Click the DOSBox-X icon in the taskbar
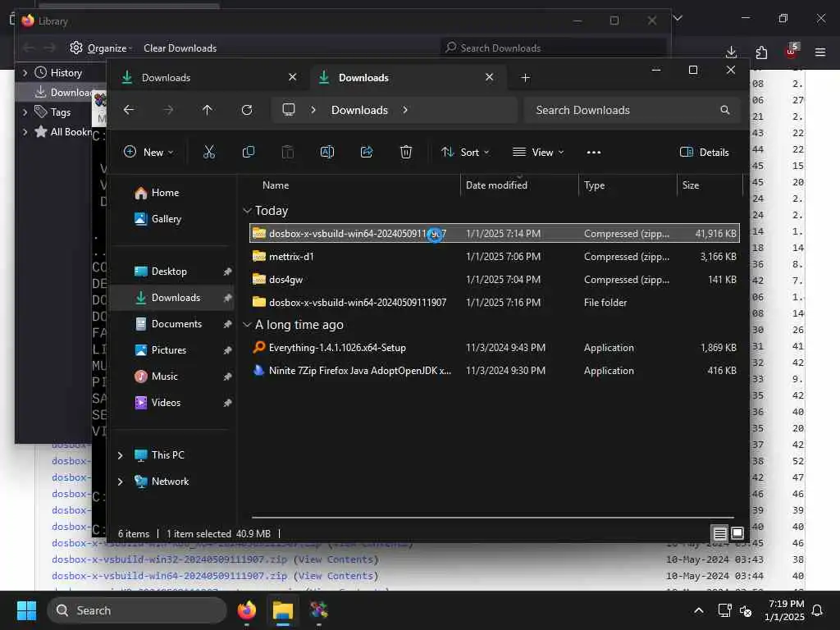Image resolution: width=840 pixels, height=630 pixels. pyautogui.click(x=319, y=610)
